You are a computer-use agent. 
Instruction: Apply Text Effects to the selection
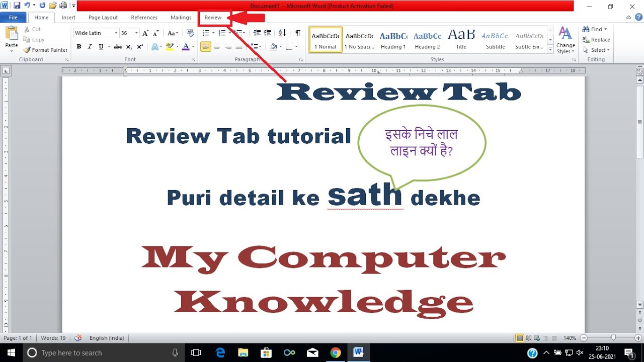[154, 47]
